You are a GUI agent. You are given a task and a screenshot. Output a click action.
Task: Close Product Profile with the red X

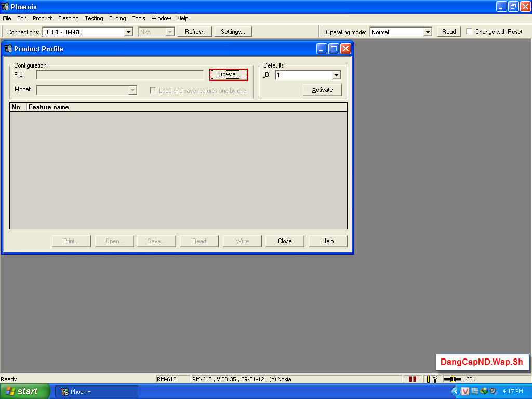(345, 48)
